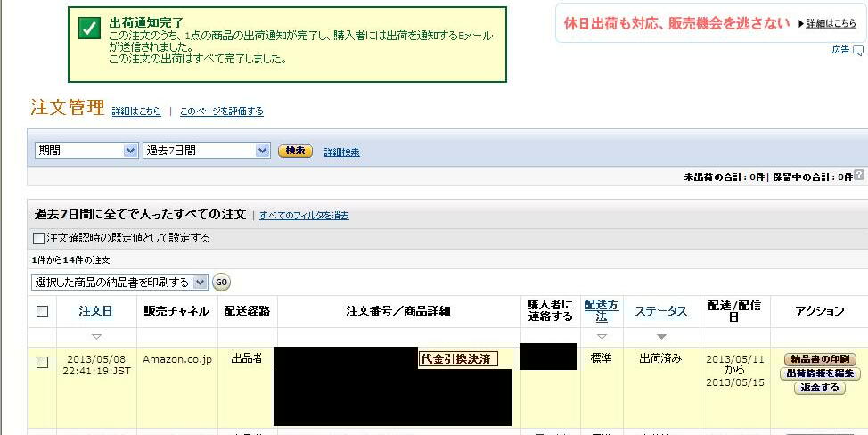Click Amazon.co.jp sales channel cell

pyautogui.click(x=177, y=359)
